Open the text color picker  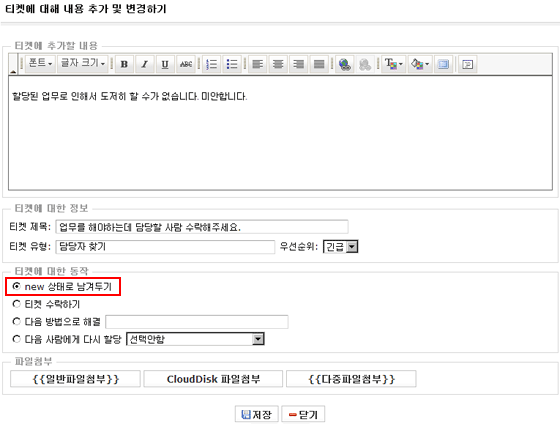pos(394,64)
